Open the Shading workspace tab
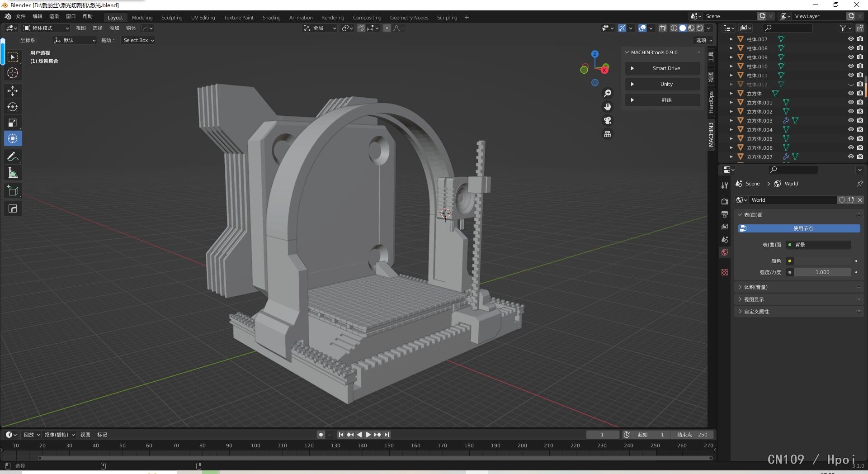Image resolution: width=868 pixels, height=474 pixels. tap(271, 18)
